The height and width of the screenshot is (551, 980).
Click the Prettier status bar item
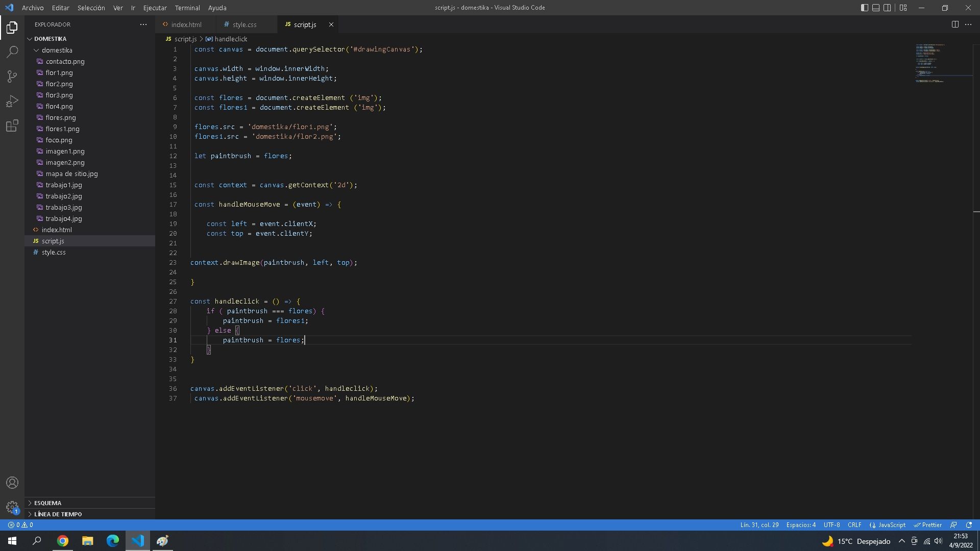[927, 525]
